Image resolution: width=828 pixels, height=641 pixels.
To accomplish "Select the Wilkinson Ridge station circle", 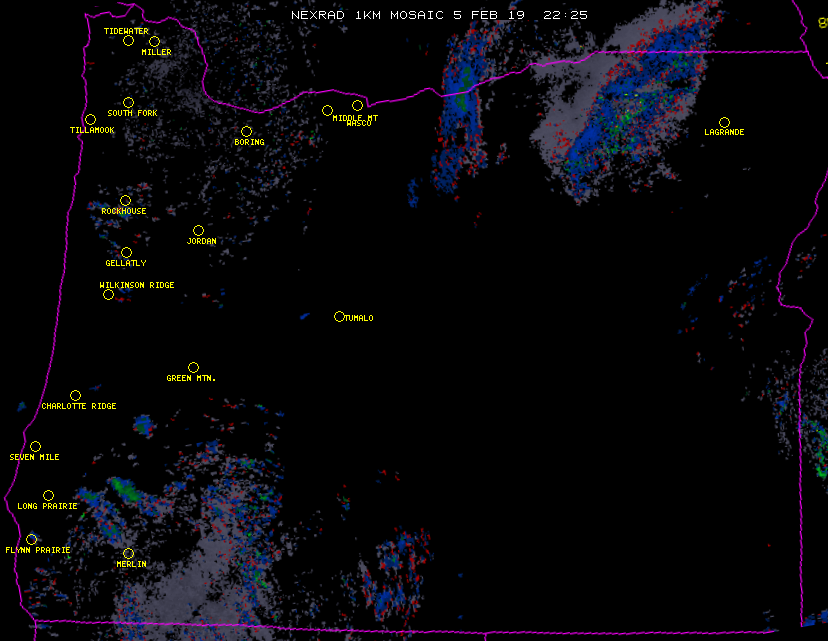I will pyautogui.click(x=108, y=294).
